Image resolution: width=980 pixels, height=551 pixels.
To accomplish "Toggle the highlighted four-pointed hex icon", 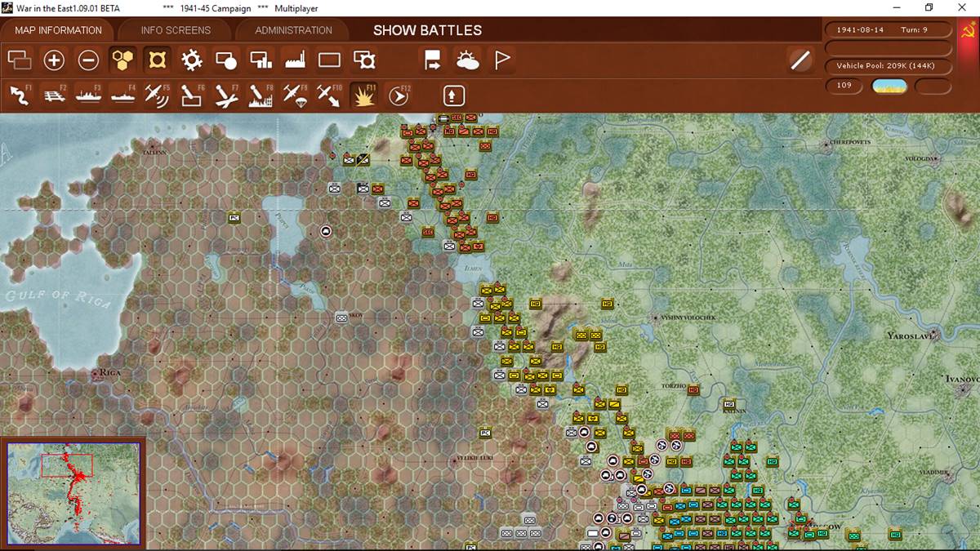I will point(157,60).
